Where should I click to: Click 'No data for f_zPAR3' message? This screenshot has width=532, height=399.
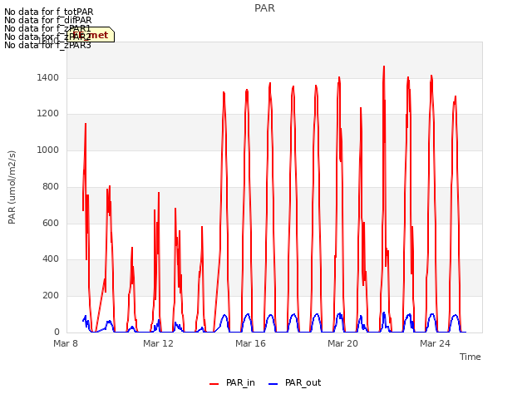pyautogui.click(x=48, y=45)
